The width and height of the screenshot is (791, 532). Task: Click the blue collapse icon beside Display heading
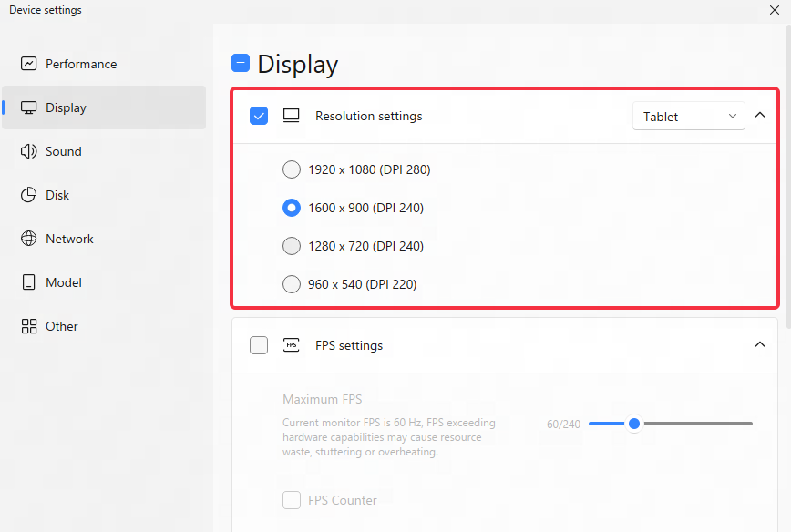coord(241,63)
